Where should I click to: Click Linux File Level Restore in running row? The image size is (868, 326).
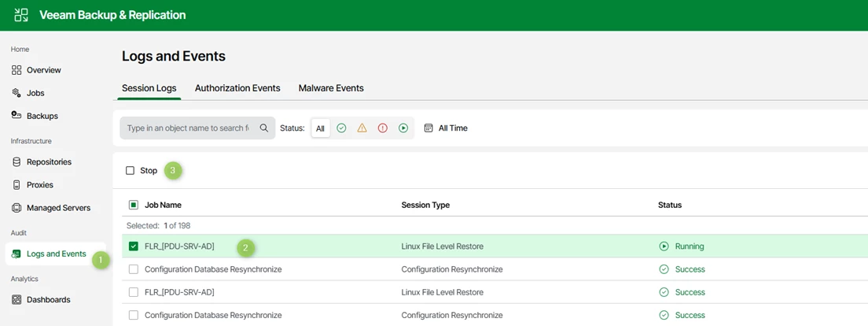(443, 246)
